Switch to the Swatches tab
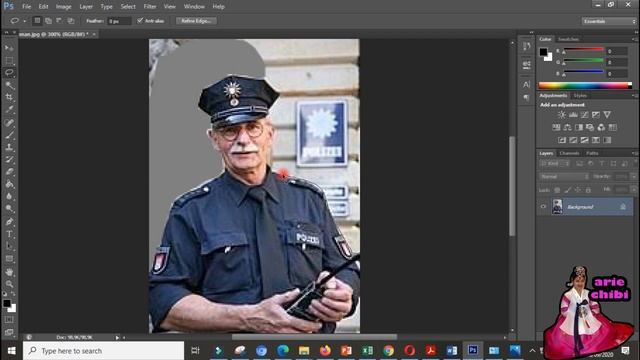The height and width of the screenshot is (360, 640). click(568, 39)
